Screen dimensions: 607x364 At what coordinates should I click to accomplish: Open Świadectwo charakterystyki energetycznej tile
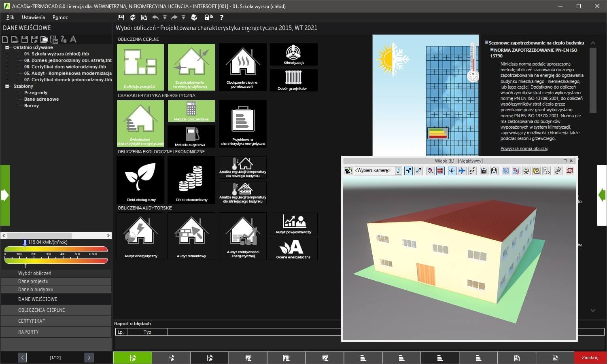point(140,123)
